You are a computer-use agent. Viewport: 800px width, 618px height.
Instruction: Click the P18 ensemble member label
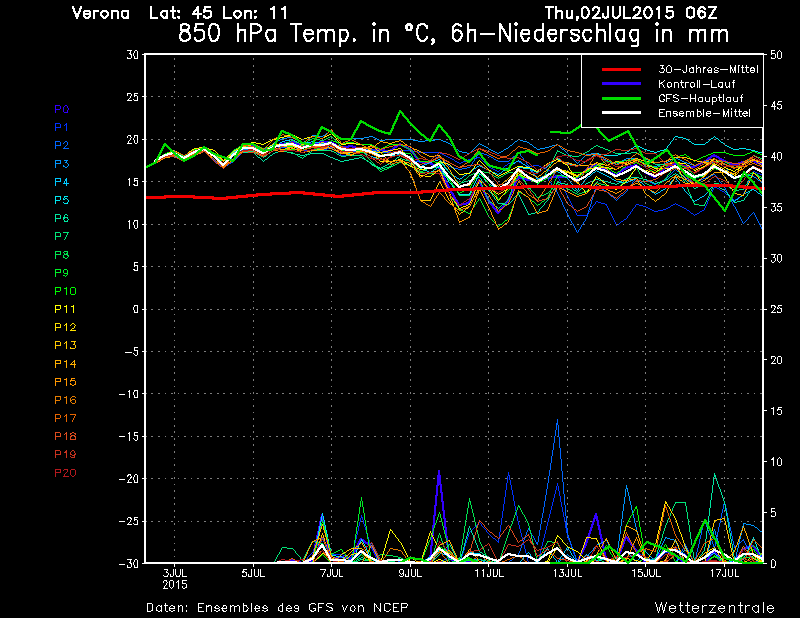pos(65,436)
